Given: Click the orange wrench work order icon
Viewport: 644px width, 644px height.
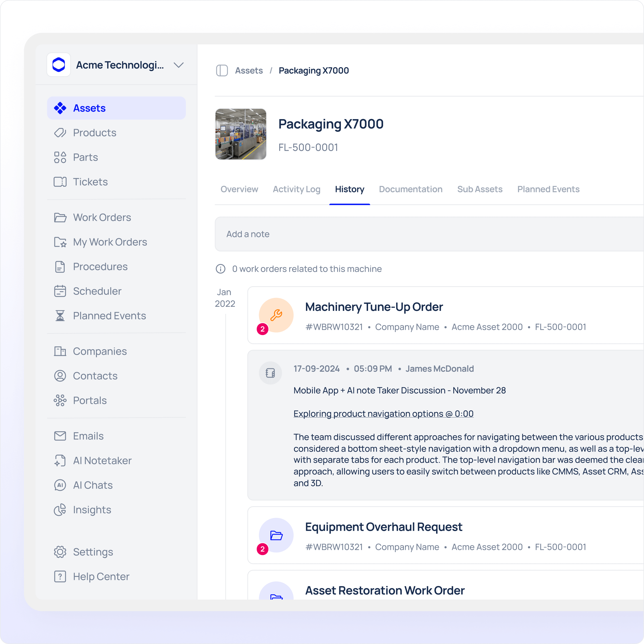Looking at the screenshot, I should tap(276, 315).
